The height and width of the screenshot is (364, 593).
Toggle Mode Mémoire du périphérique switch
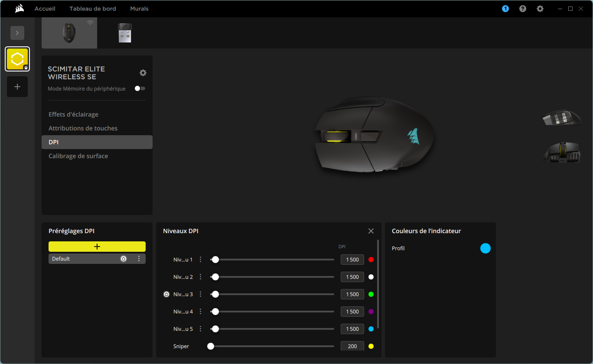click(140, 88)
